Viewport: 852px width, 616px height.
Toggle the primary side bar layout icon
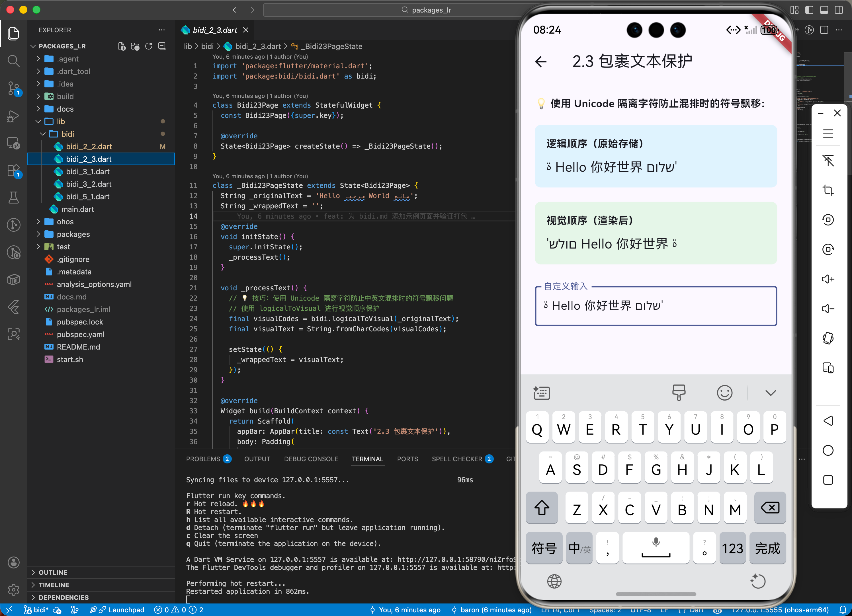pos(809,10)
